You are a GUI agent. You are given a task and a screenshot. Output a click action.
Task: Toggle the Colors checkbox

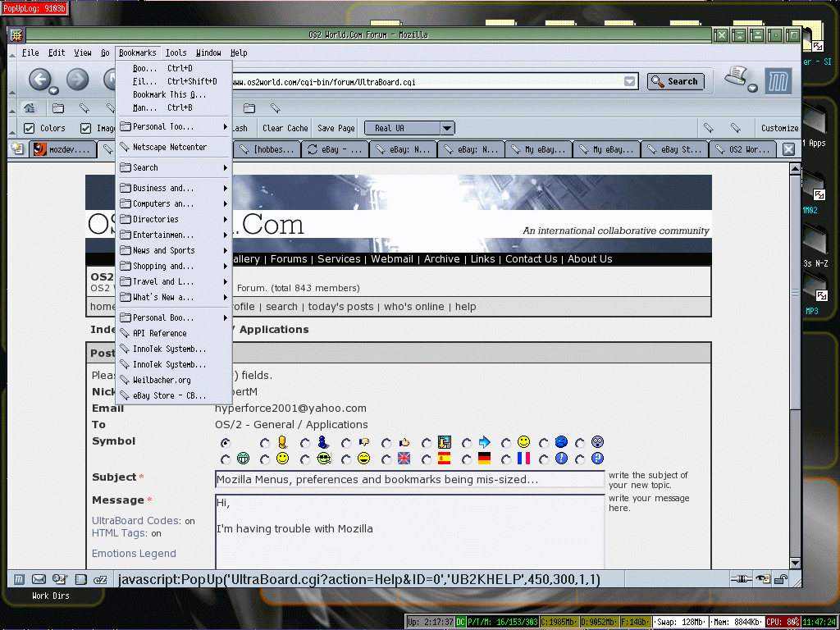point(30,128)
